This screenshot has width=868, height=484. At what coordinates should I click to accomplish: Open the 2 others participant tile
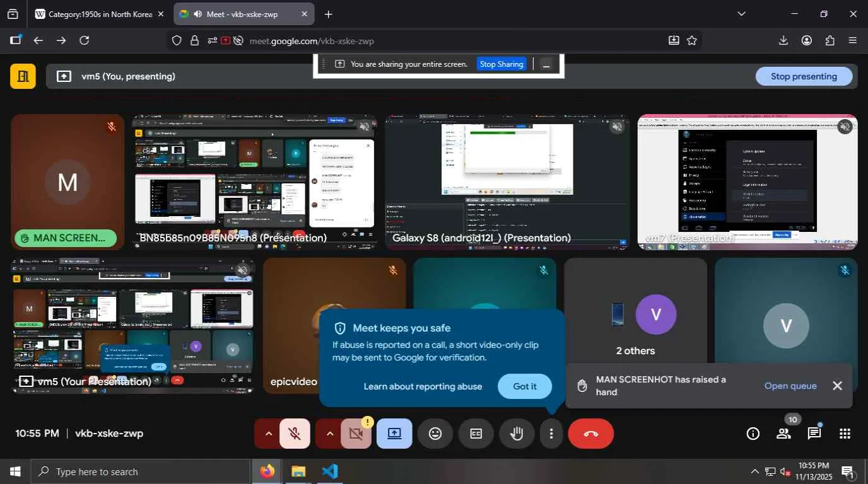(635, 326)
